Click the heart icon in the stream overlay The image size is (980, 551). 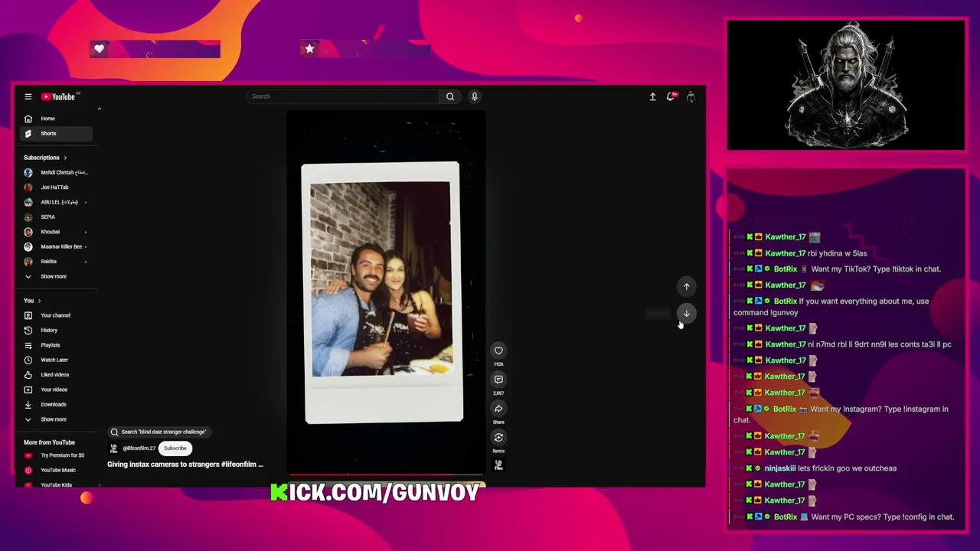point(100,49)
